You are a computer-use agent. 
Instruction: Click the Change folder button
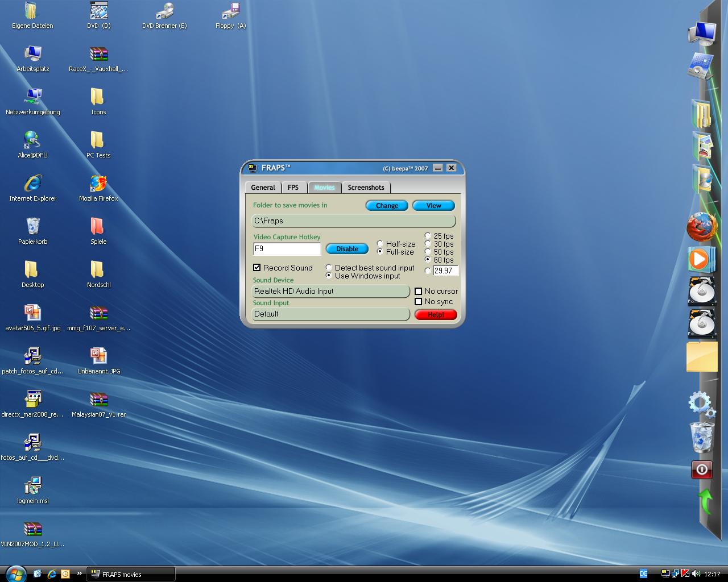point(387,206)
